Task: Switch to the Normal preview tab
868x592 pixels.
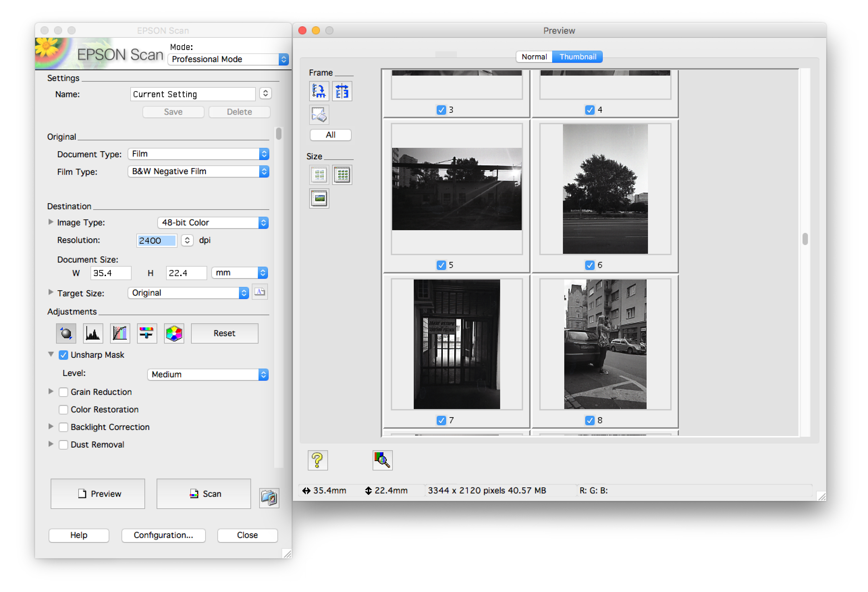Action: (534, 57)
